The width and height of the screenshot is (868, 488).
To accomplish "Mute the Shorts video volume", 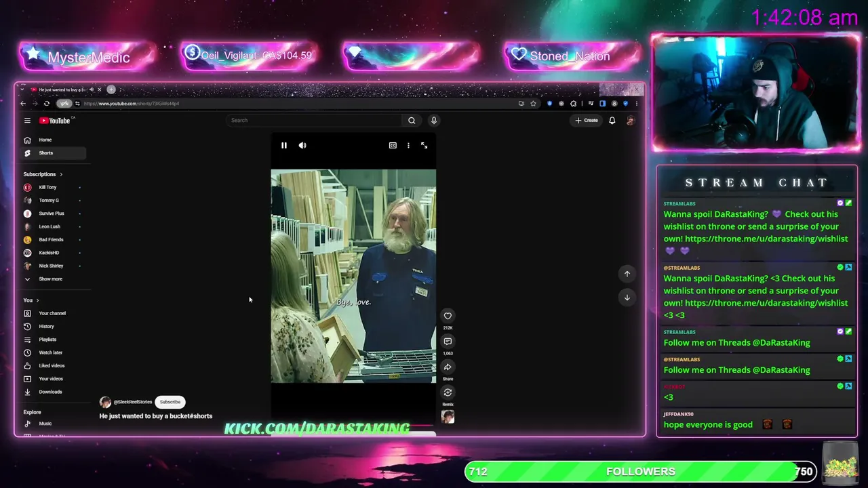I will (x=302, y=146).
